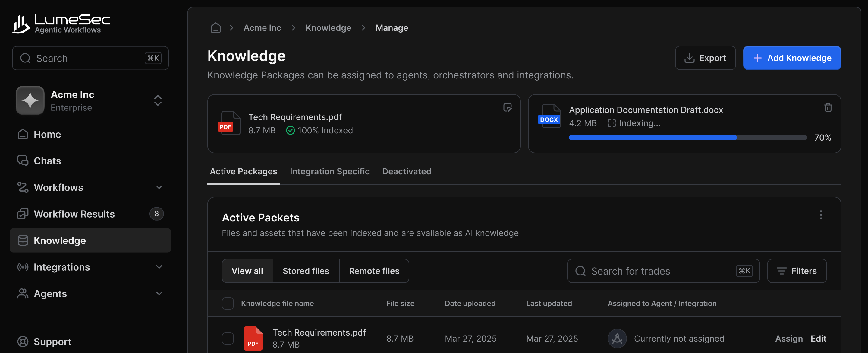Click the action icon on Tech Requirements card
The image size is (868, 353).
[x=508, y=108]
